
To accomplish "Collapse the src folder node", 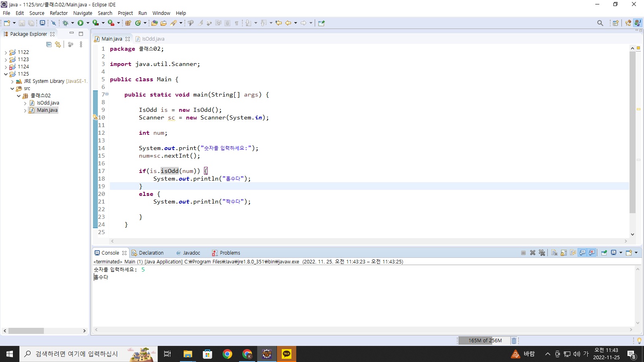I will point(12,88).
